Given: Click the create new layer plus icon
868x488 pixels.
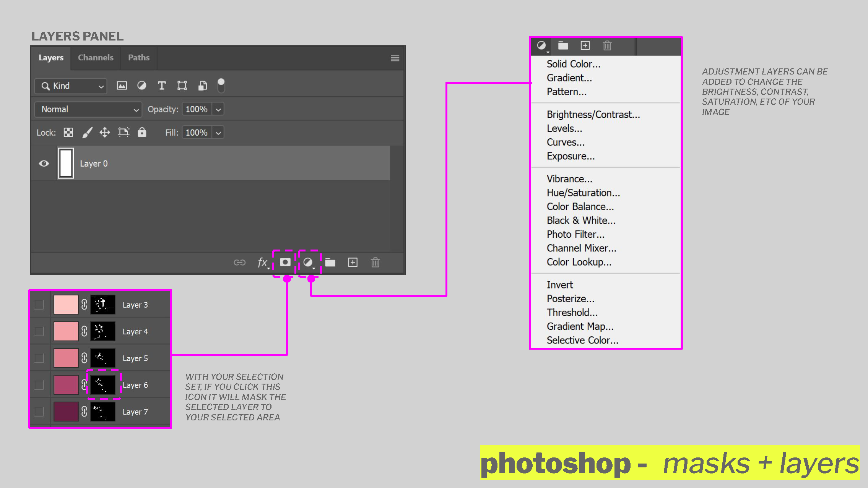Looking at the screenshot, I should (x=353, y=263).
